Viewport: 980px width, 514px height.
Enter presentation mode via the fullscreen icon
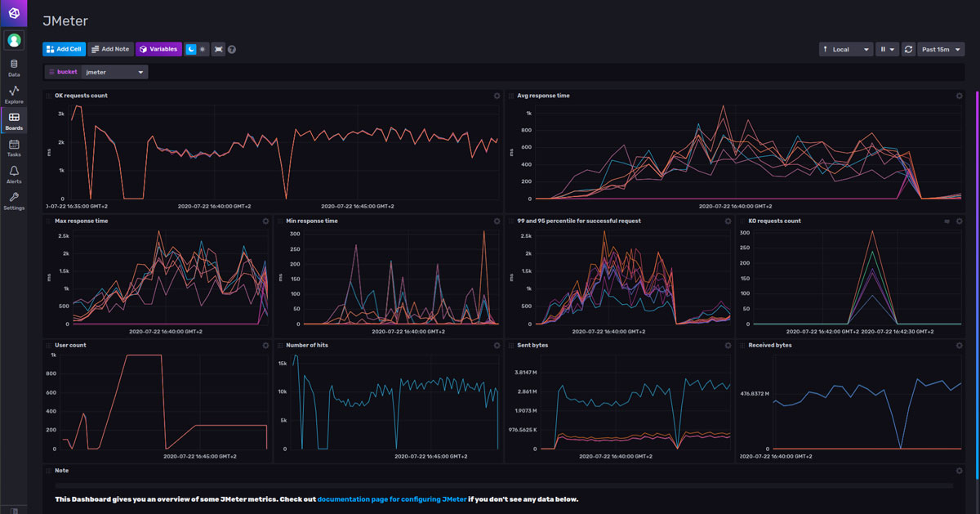tap(218, 49)
